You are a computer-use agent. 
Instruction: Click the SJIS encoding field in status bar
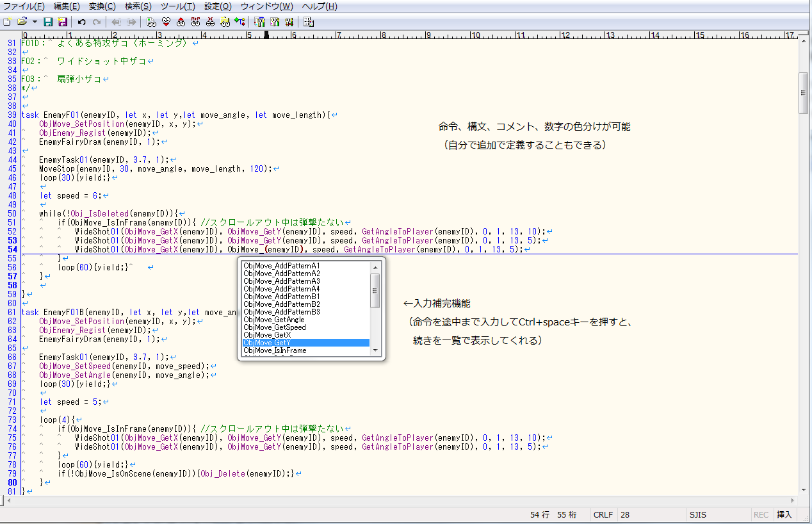(x=697, y=515)
